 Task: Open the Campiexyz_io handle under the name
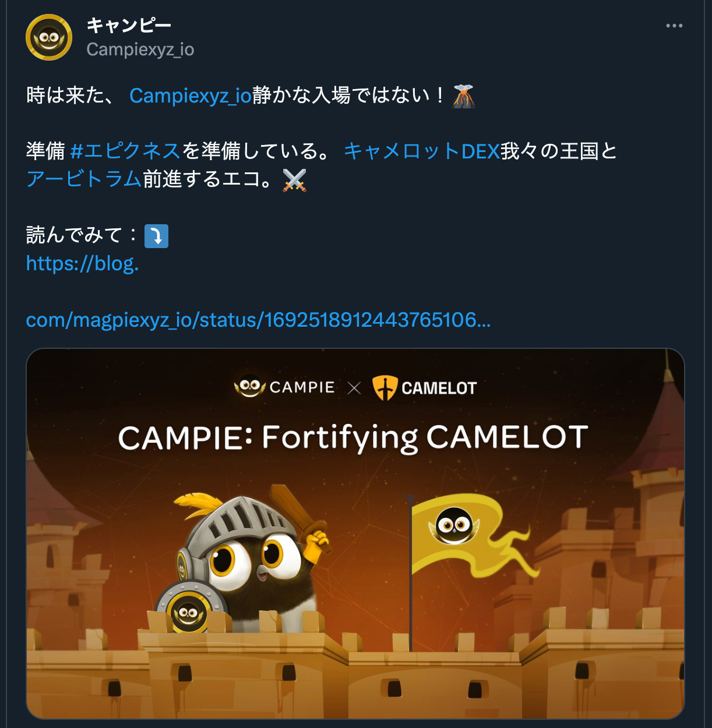(x=140, y=50)
